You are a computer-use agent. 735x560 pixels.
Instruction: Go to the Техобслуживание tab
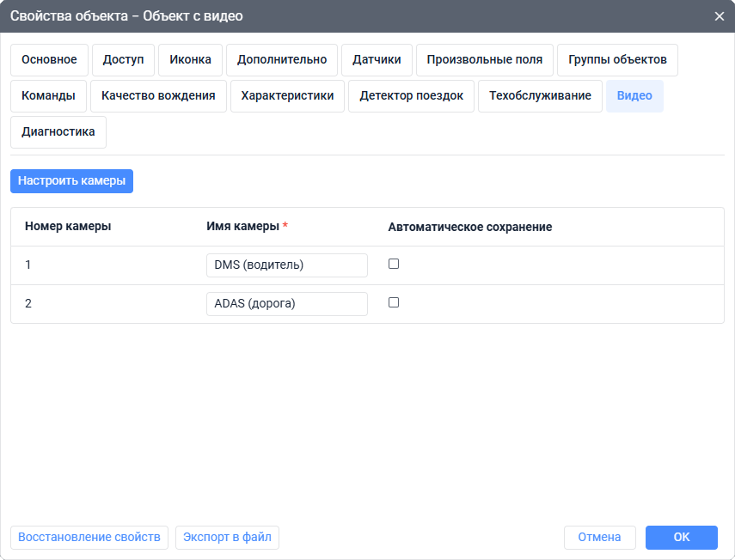point(540,96)
